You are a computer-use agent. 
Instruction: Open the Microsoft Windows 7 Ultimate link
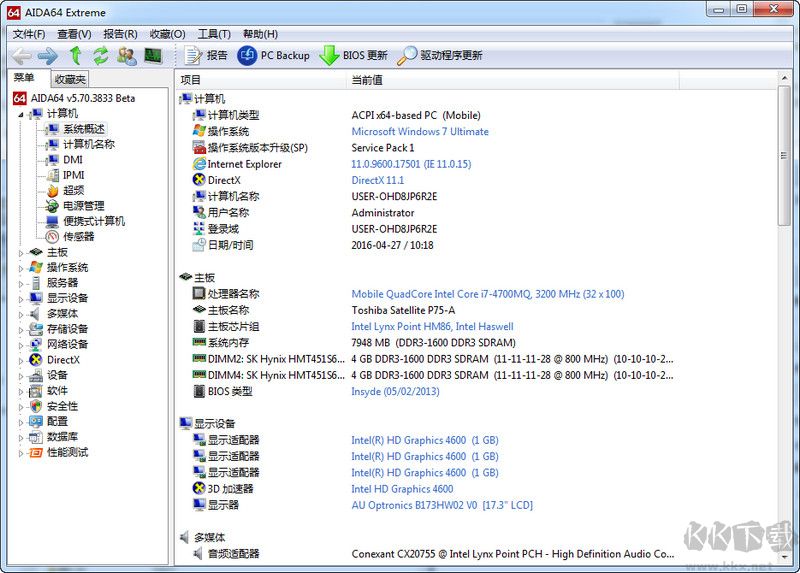coord(420,131)
